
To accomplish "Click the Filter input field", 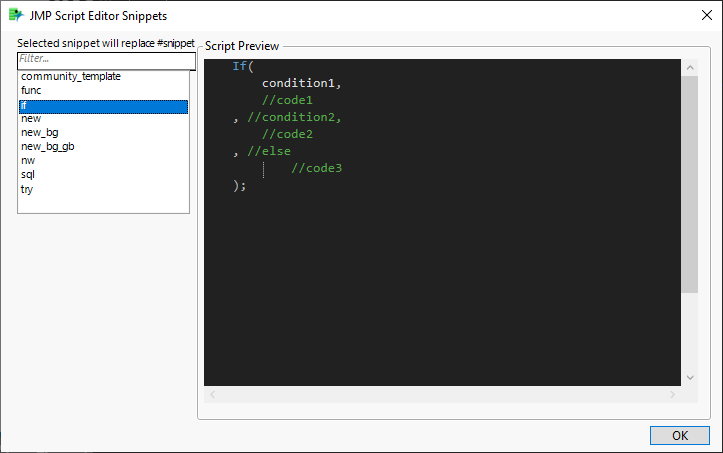I will (106, 60).
